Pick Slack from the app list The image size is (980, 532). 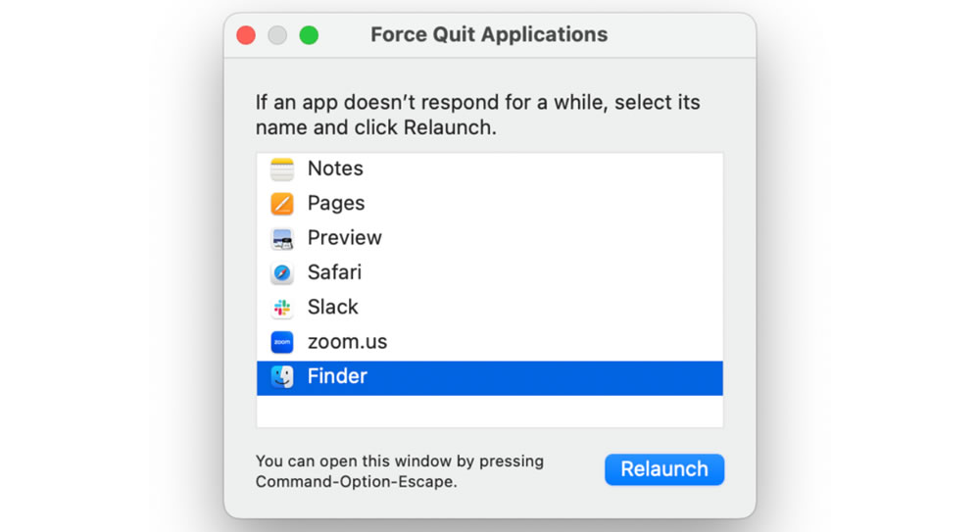(333, 308)
